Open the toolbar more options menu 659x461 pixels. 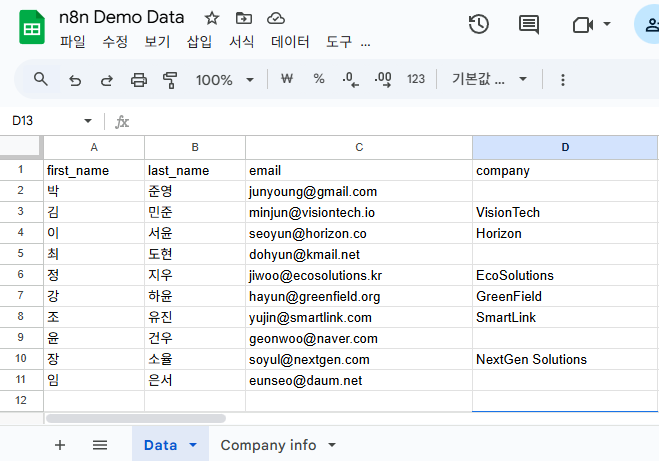[563, 79]
